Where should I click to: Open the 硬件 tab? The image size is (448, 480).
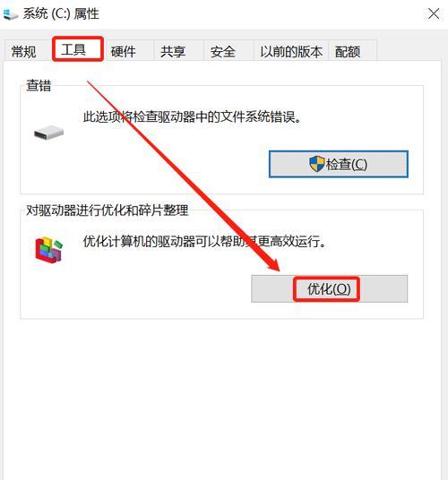(x=123, y=51)
